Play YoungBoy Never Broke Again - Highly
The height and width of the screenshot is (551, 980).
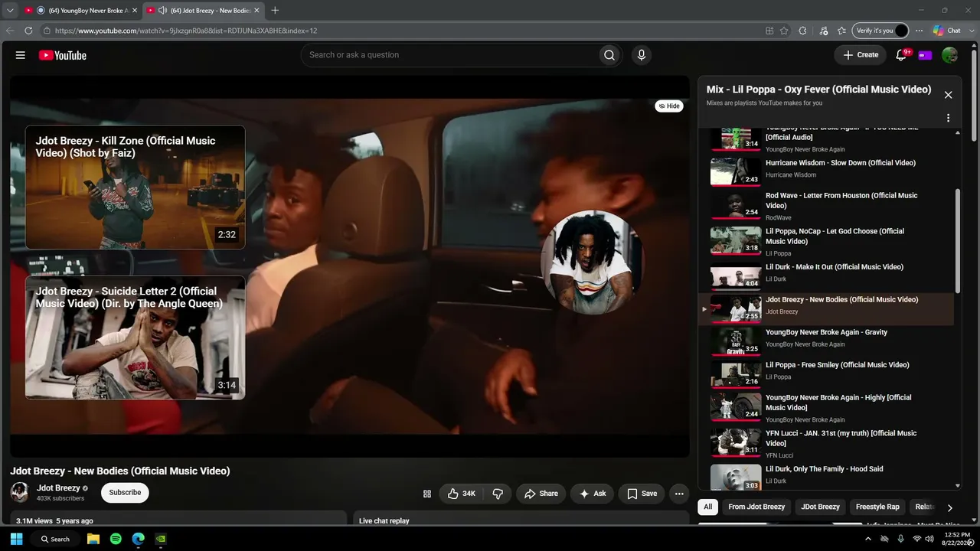click(x=825, y=407)
